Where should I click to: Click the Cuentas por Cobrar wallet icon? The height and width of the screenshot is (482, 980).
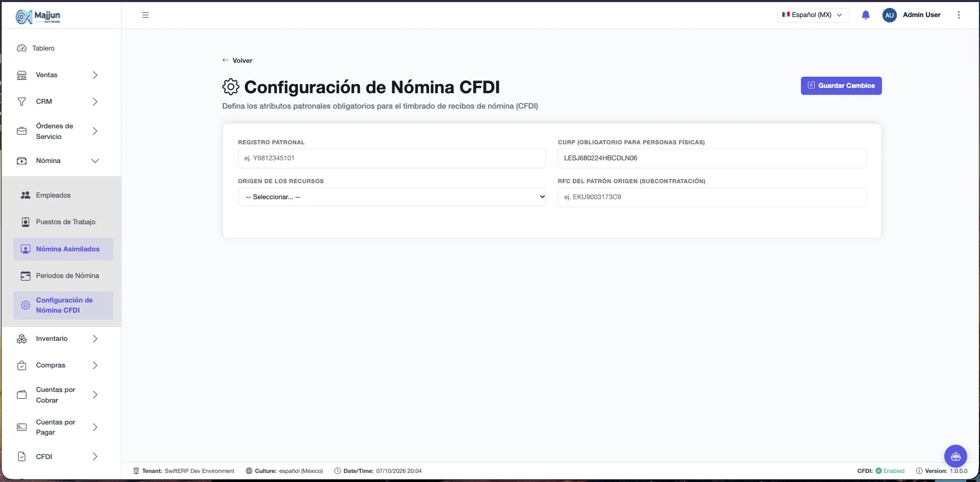(22, 395)
